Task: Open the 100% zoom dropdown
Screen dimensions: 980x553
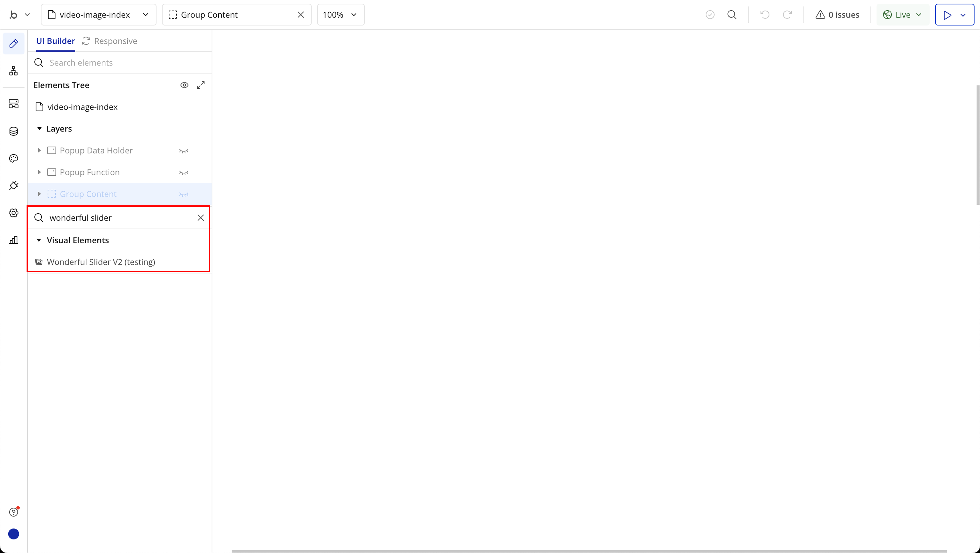Action: (340, 15)
